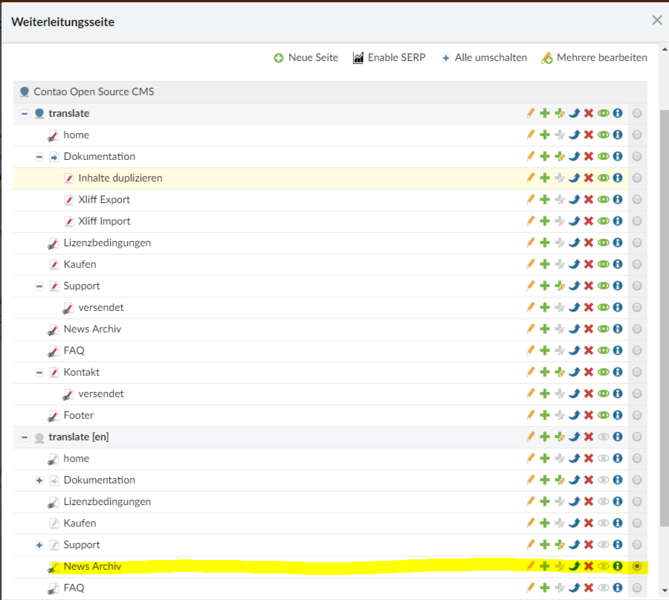Delete versendet page under Kontakt
The width and height of the screenshot is (669, 600).
pyautogui.click(x=589, y=393)
